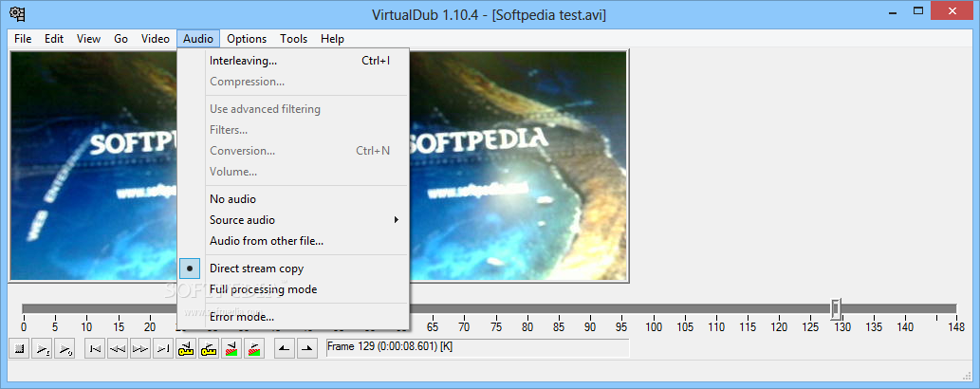The image size is (980, 389).
Task: Select Full processing mode
Action: tap(294, 289)
